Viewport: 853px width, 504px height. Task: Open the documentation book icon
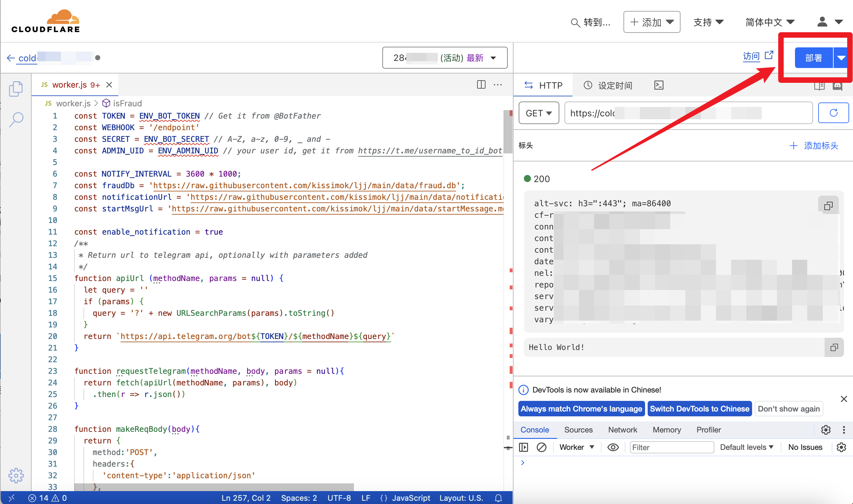(x=819, y=86)
